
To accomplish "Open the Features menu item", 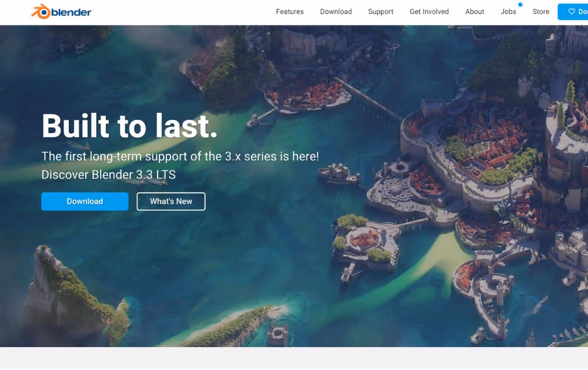I will [x=289, y=12].
